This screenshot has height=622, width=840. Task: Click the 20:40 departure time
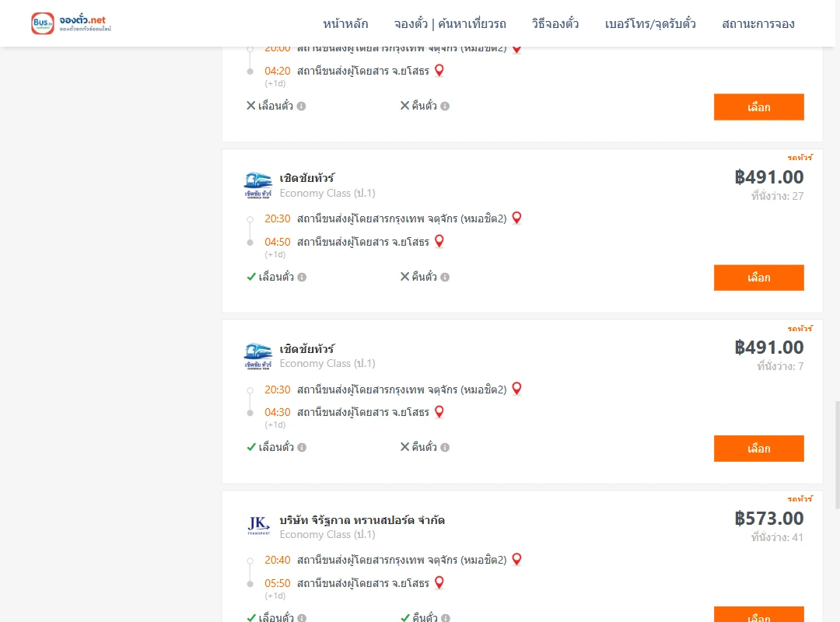(x=278, y=560)
